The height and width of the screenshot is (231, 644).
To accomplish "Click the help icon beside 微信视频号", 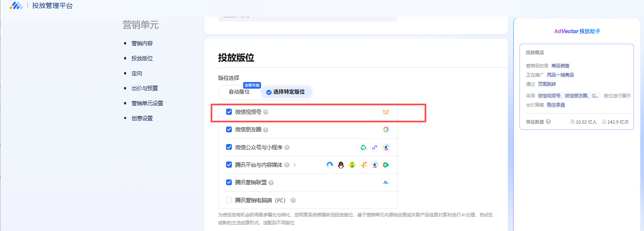I will (x=266, y=112).
